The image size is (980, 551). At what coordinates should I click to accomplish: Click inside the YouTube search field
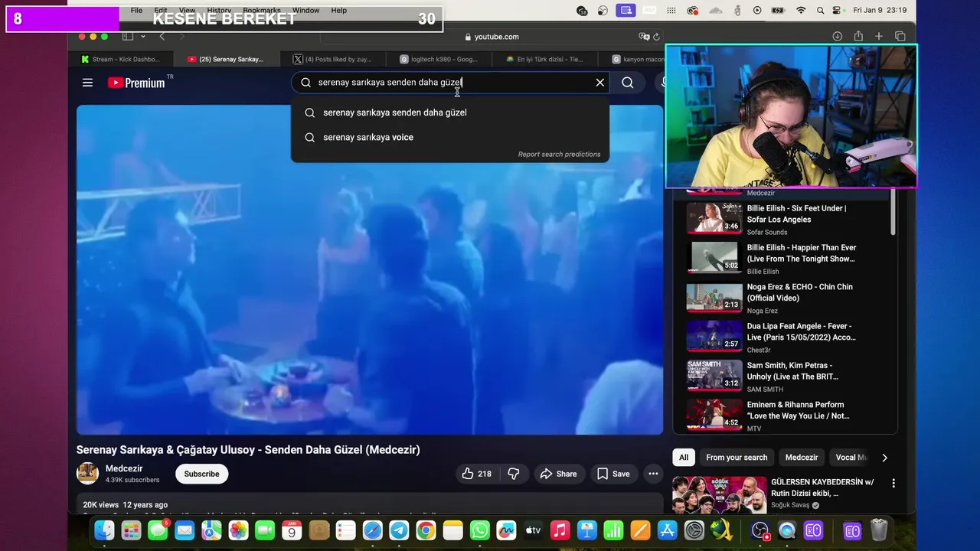click(452, 83)
